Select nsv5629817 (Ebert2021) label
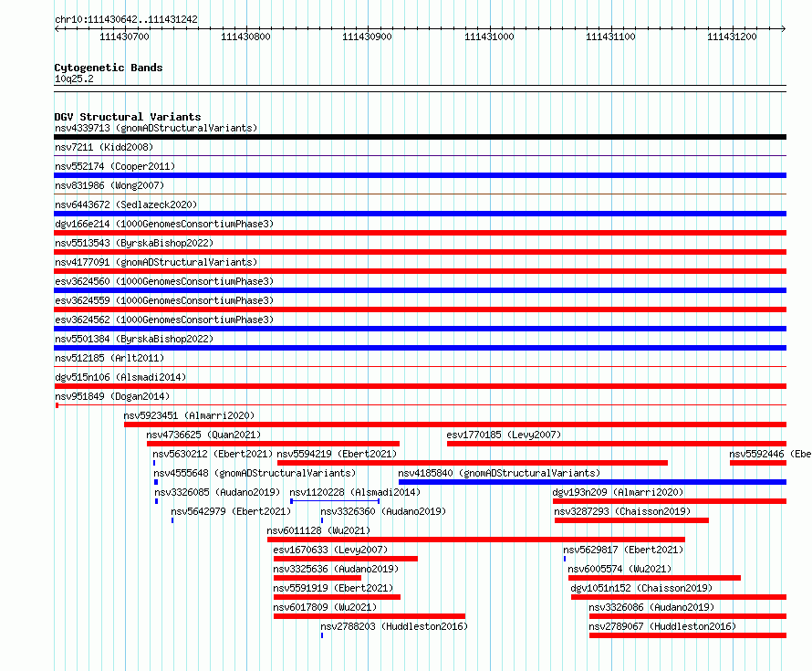This screenshot has width=812, height=671. click(623, 550)
